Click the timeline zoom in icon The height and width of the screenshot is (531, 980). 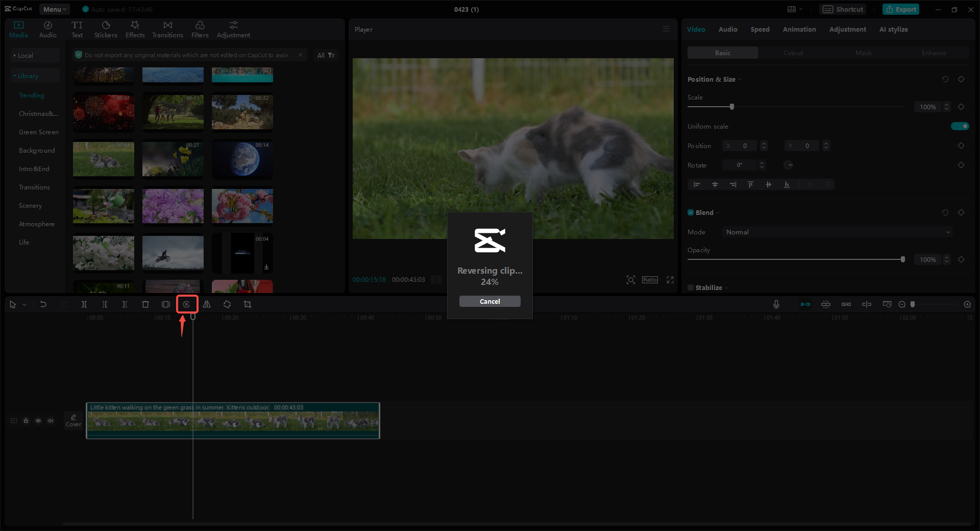tap(967, 304)
